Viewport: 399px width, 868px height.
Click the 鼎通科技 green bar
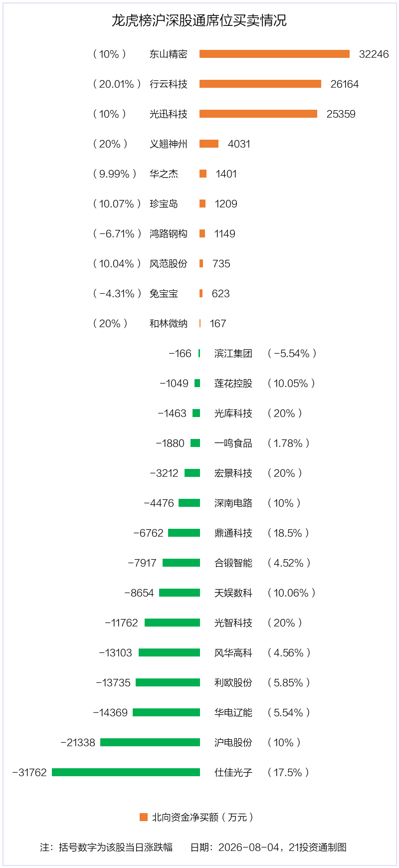click(x=184, y=533)
